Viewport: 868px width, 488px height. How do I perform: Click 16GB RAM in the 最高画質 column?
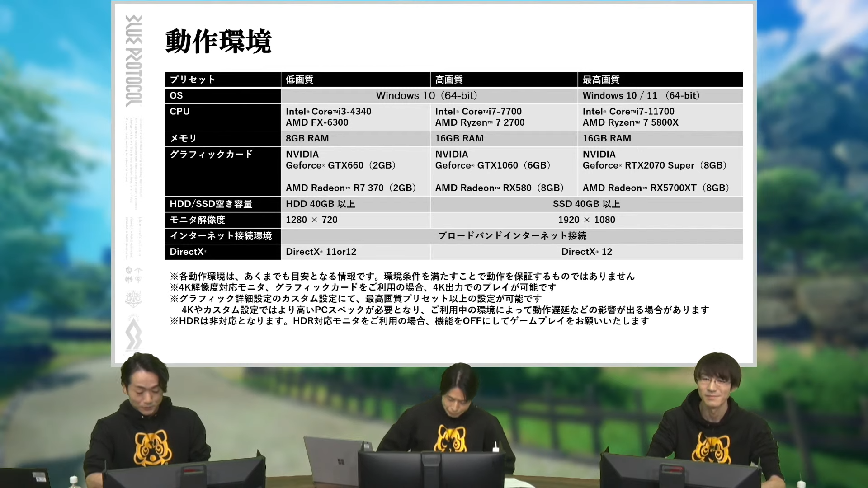tap(660, 138)
